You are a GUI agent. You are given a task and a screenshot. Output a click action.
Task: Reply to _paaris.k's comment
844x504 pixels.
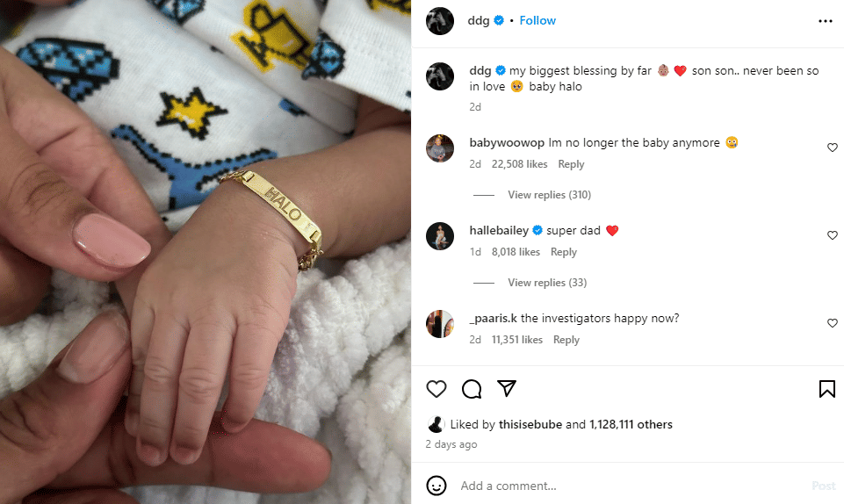(566, 340)
